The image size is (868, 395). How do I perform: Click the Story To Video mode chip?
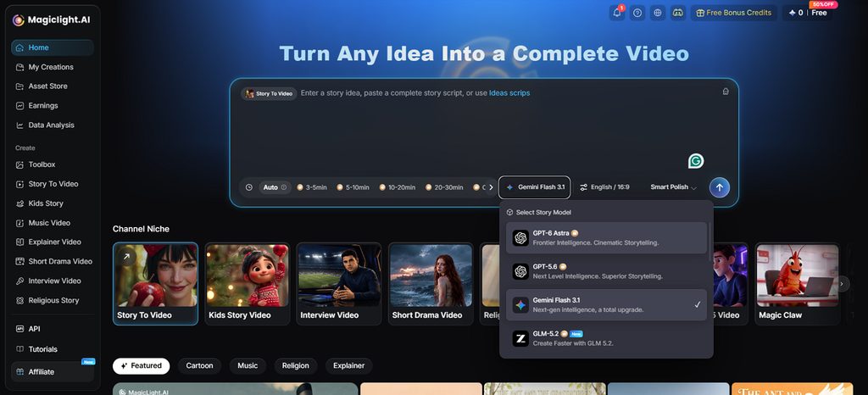[x=269, y=93]
